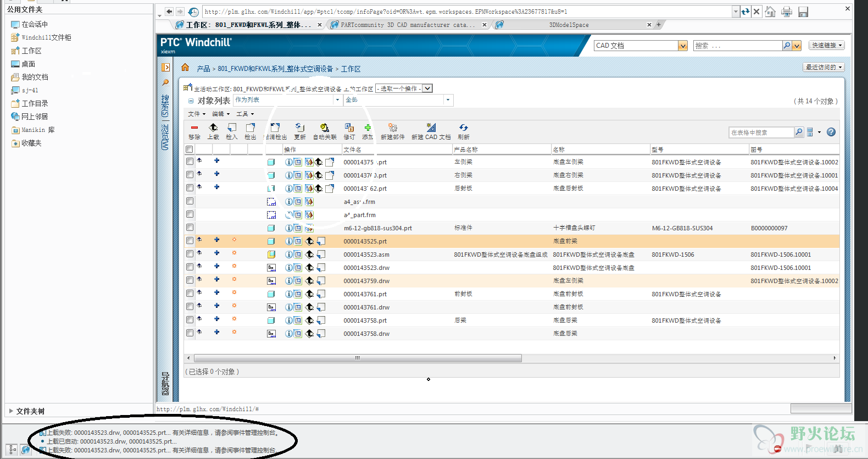Click the 新建部件 (New Part) gear icon
This screenshot has height=459, width=868.
click(393, 128)
